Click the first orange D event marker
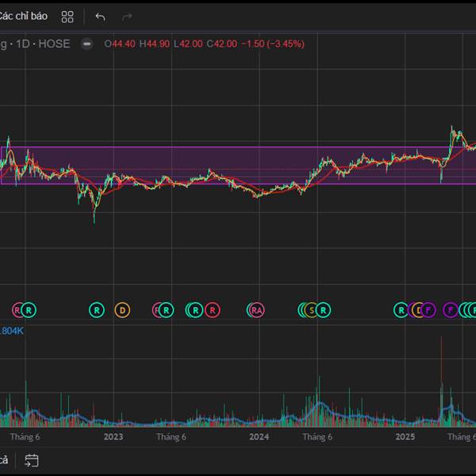Viewport: 476px width, 476px height. pos(121,309)
